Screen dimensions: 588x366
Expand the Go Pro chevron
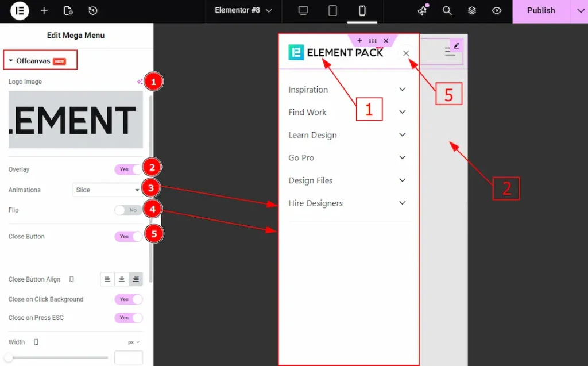tap(403, 157)
